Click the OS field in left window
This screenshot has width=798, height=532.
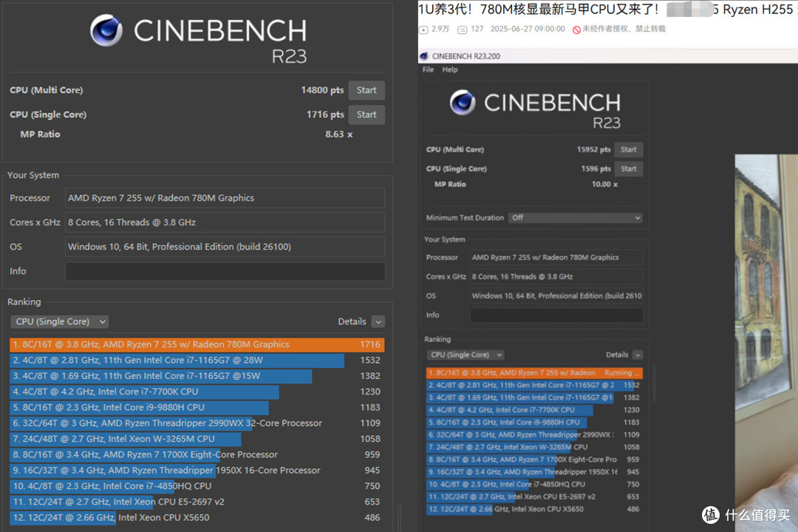coord(225,247)
